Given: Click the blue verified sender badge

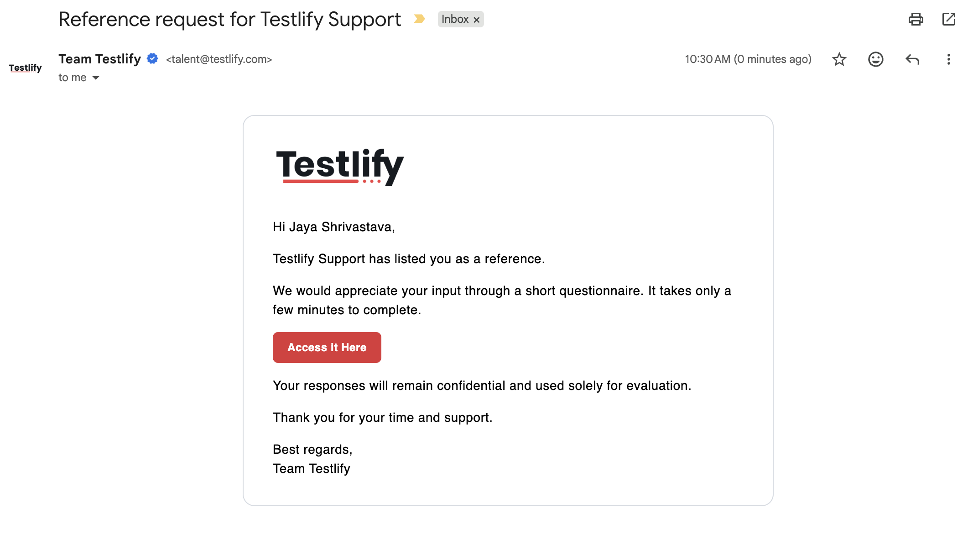Looking at the screenshot, I should click(x=152, y=59).
